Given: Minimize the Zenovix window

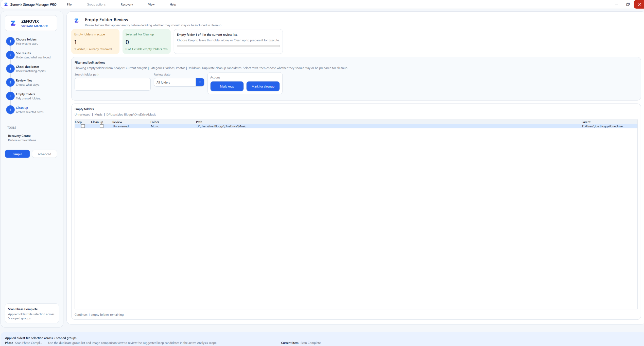Looking at the screenshot, I should pos(616,4).
